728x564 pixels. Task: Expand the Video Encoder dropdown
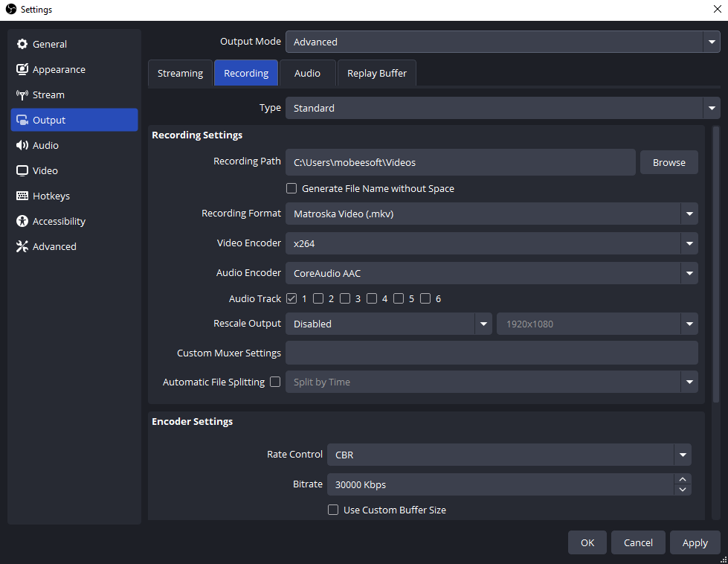point(689,243)
